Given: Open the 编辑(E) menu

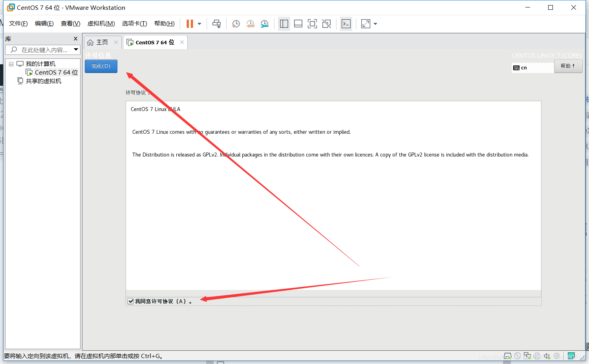Looking at the screenshot, I should [x=44, y=24].
